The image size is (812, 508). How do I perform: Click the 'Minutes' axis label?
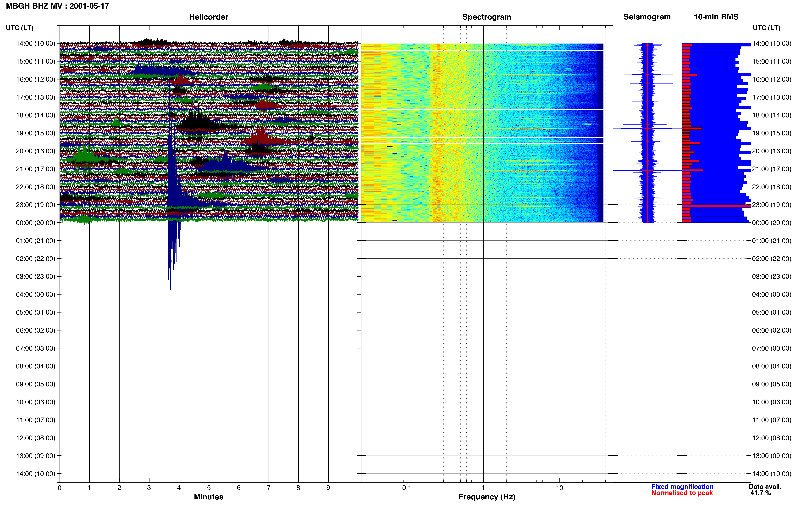click(209, 497)
